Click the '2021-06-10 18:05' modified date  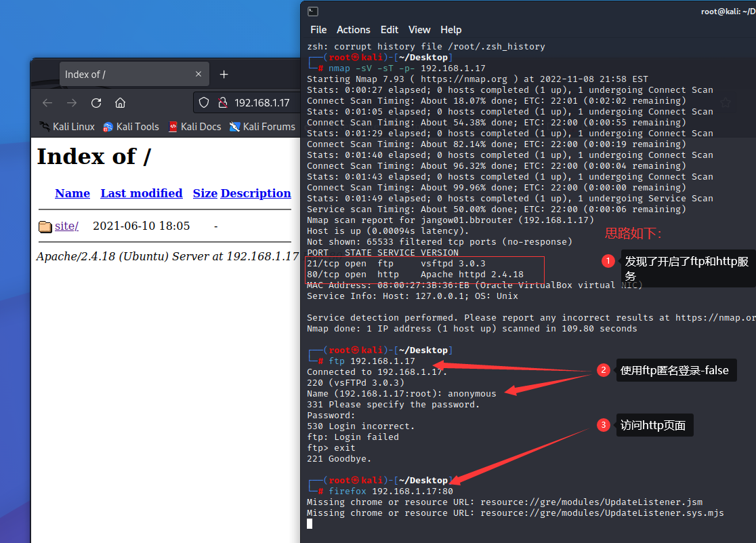coord(142,226)
